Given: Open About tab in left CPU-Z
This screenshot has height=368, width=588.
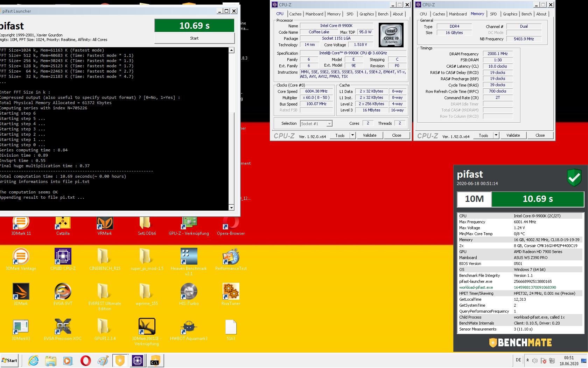Looking at the screenshot, I should (398, 14).
